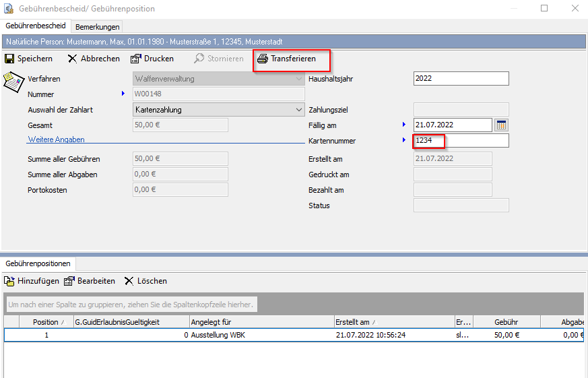588x378 pixels.
Task: Expand the Verfahren dropdown arrow
Action: click(299, 79)
